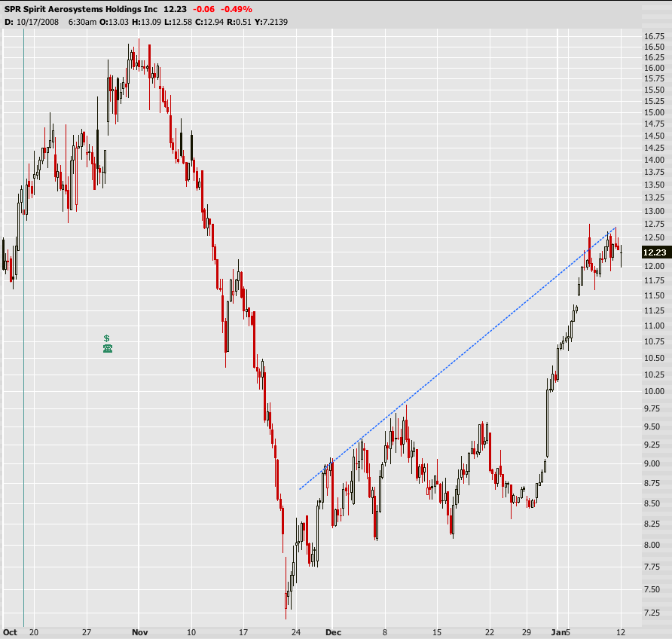
Task: Click the Dec label on date axis
Action: pos(333,631)
